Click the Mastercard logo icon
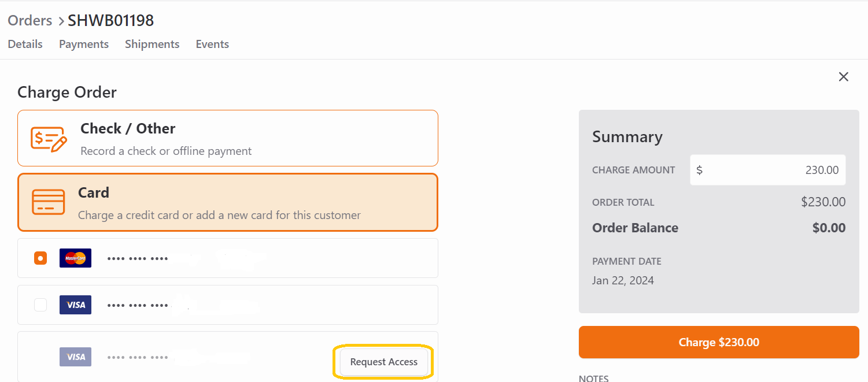This screenshot has width=868, height=382. pos(75,258)
